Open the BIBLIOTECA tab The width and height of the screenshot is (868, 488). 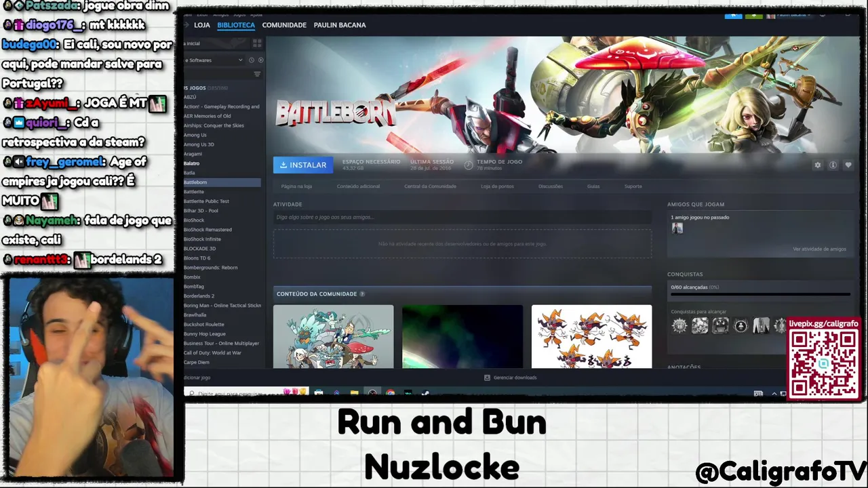click(236, 25)
